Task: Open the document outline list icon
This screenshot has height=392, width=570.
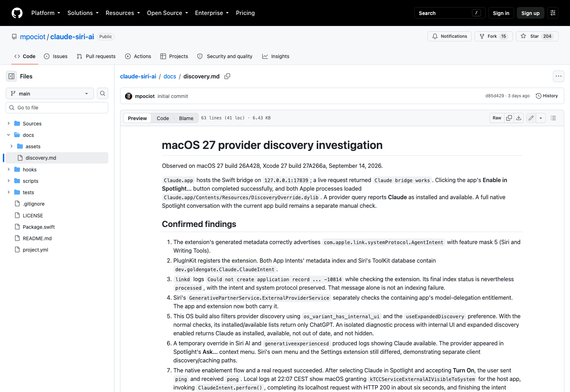Action: pos(553,118)
